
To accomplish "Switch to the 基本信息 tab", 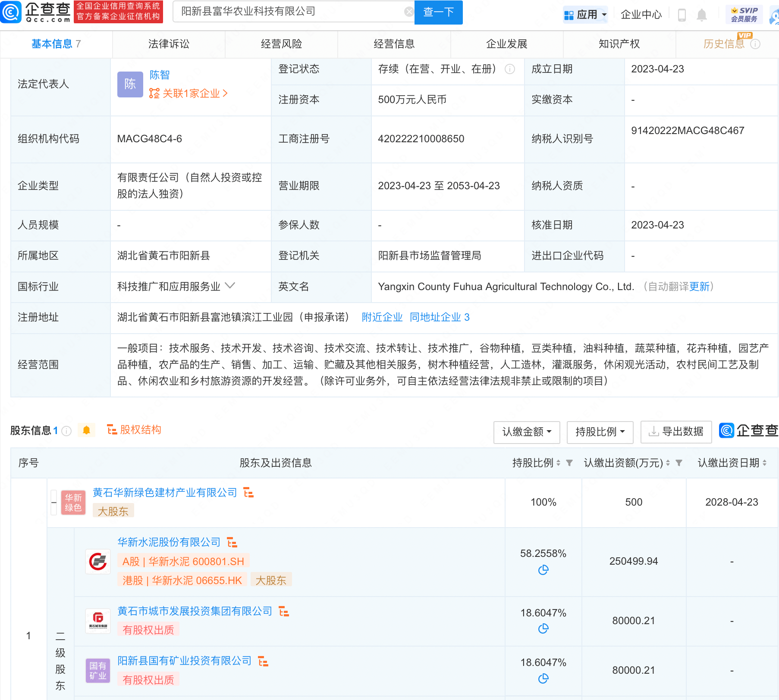I will pyautogui.click(x=56, y=44).
